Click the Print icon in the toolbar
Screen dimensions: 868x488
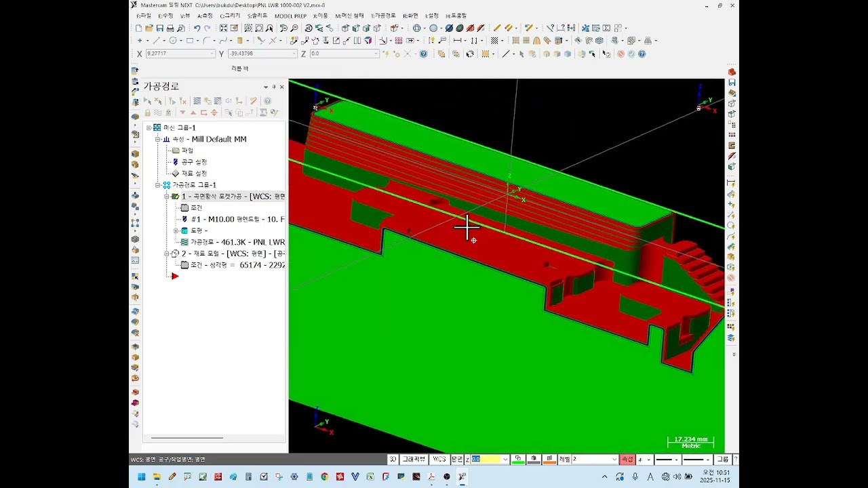click(170, 28)
